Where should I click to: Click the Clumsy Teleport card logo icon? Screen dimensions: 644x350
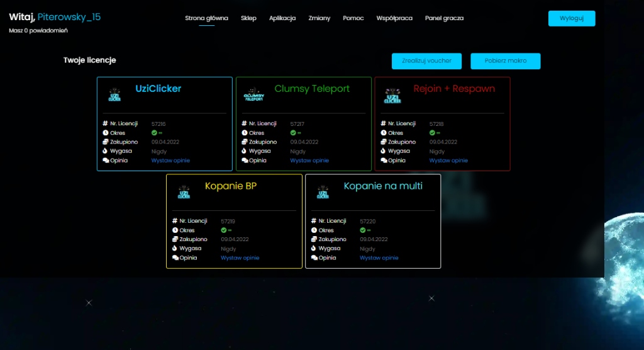pyautogui.click(x=254, y=94)
